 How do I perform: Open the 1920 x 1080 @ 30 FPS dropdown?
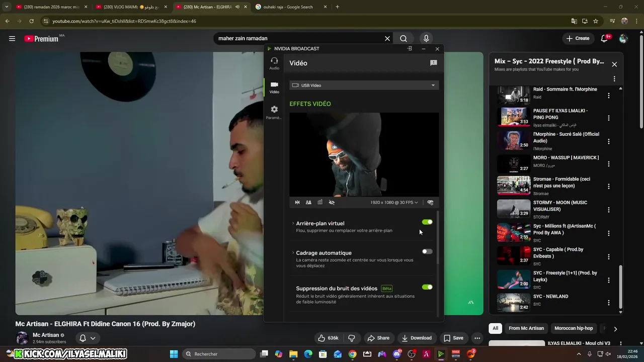coord(394,202)
